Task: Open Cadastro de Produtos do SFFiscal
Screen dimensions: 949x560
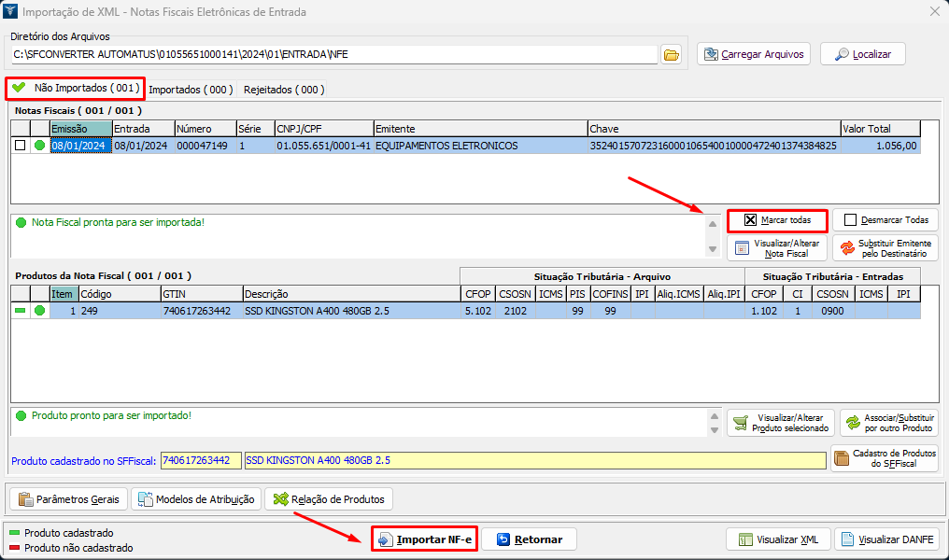Action: [x=884, y=458]
